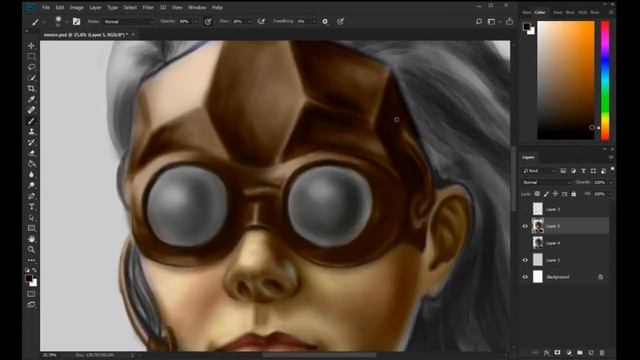640x360 pixels.
Task: Toggle pressure for opacity button
Action: [208, 21]
